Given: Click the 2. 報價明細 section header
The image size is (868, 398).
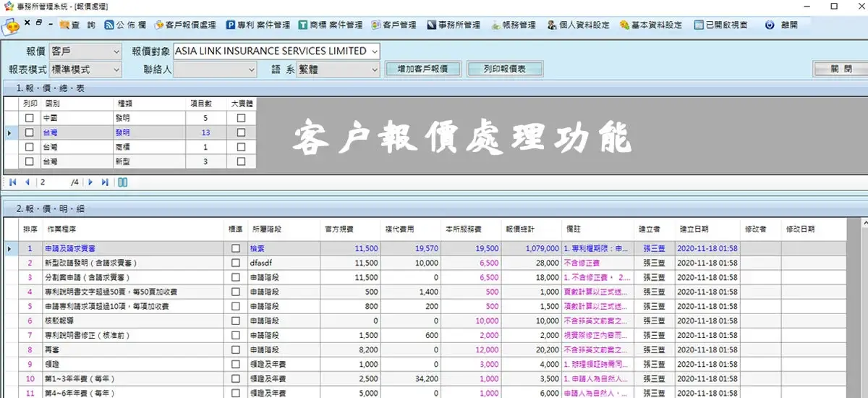Looking at the screenshot, I should [434, 209].
